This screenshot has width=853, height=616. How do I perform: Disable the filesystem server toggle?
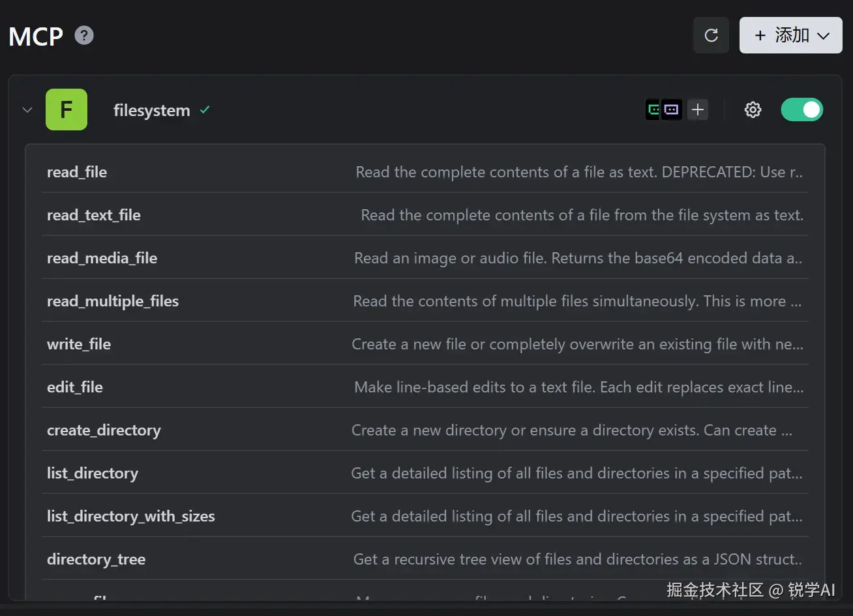click(x=802, y=110)
